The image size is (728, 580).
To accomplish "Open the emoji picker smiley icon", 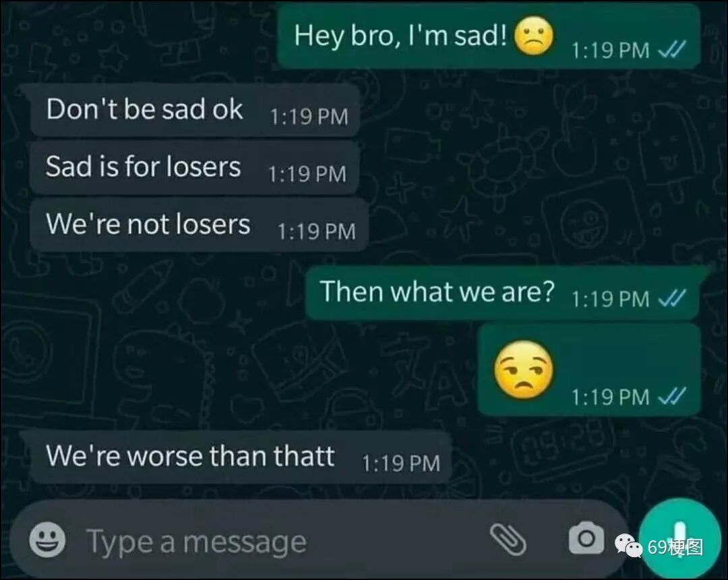I will click(47, 540).
